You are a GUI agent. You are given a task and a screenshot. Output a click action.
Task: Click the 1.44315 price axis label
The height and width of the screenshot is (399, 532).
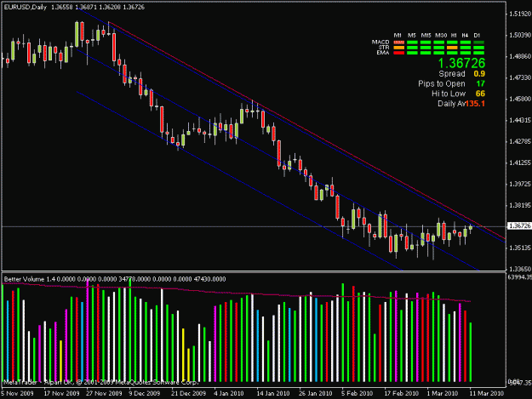coord(520,120)
